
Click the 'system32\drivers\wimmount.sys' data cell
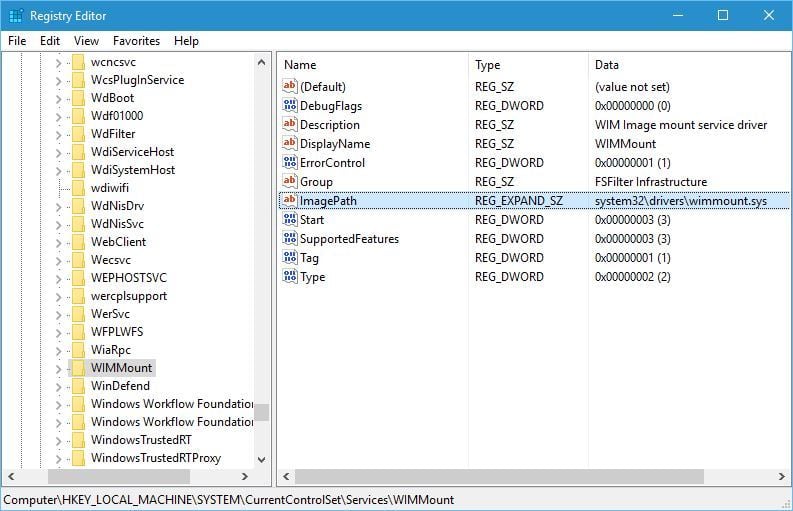pyautogui.click(x=681, y=201)
